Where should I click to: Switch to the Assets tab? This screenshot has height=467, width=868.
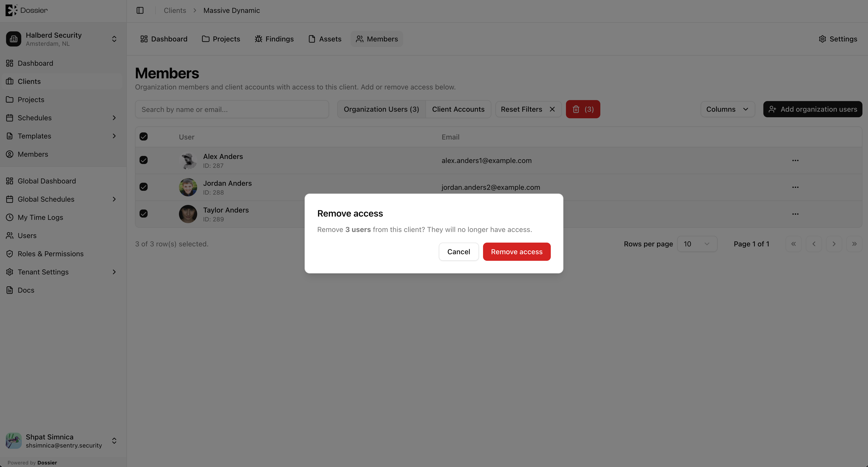pyautogui.click(x=325, y=39)
